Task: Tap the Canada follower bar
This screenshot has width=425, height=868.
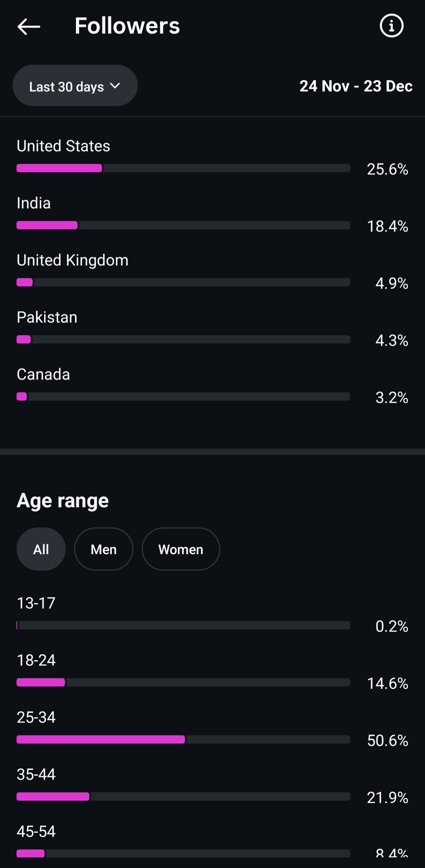Action: click(x=183, y=397)
